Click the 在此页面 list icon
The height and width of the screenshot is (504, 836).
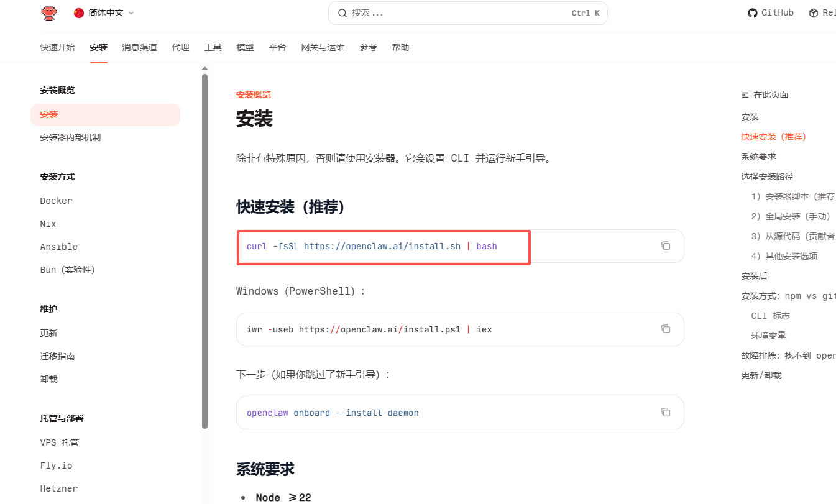[745, 95]
